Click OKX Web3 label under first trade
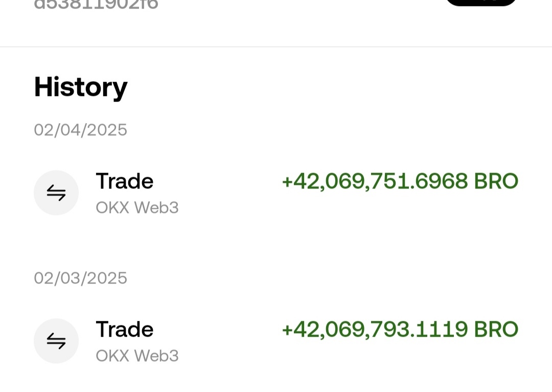The image size is (552, 392). [x=137, y=207]
